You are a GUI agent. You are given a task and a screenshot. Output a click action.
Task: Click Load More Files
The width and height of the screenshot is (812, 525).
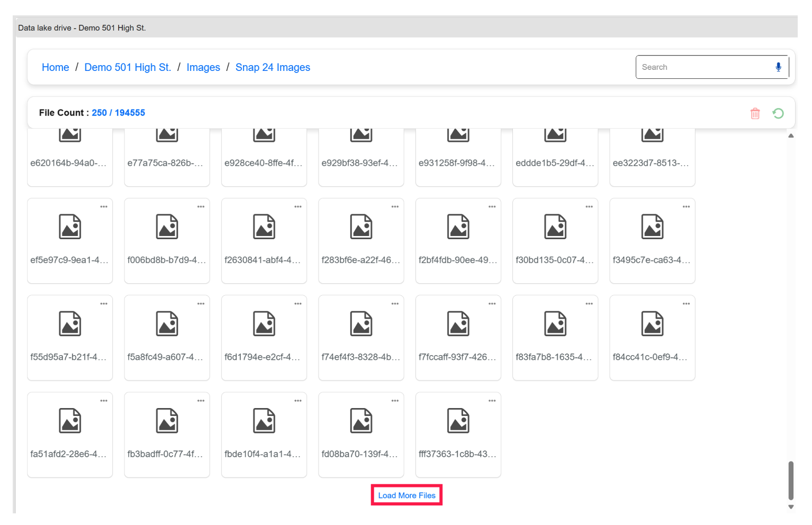[406, 495]
